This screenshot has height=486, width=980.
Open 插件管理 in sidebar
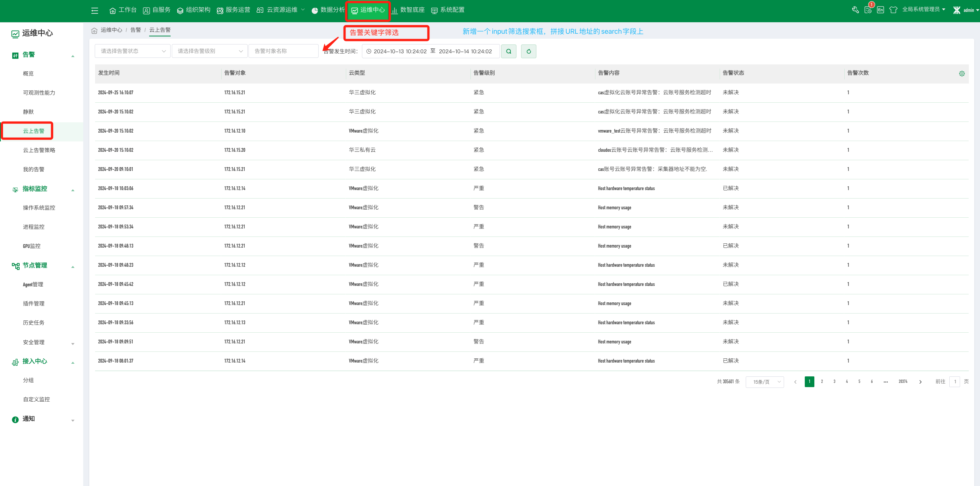pos(34,304)
